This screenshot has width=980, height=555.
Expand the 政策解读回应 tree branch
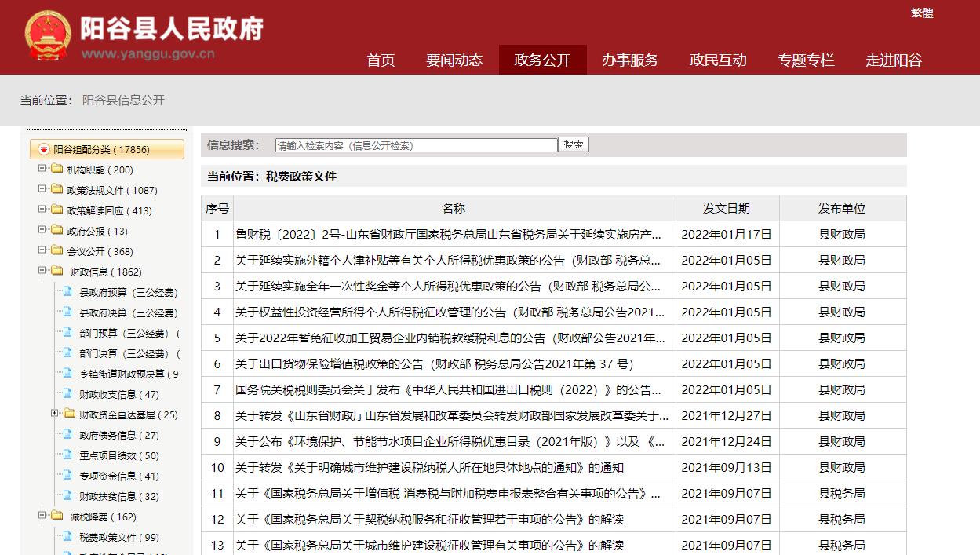42,210
